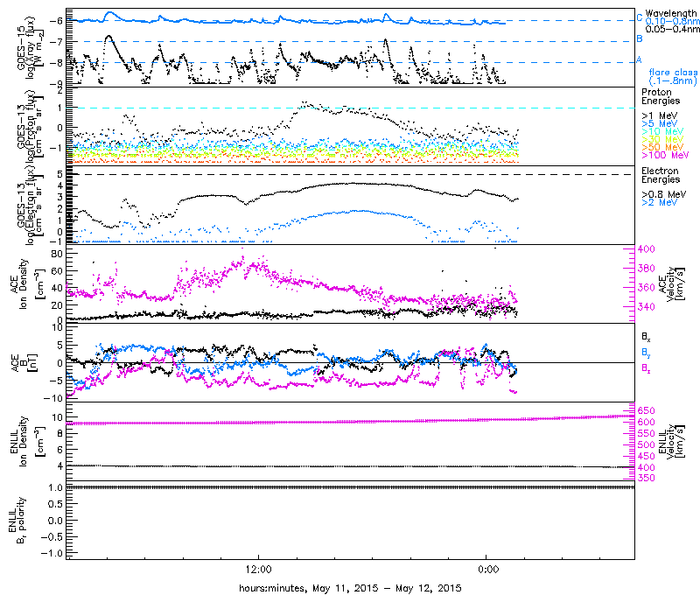700x595 pixels.
Task: Click the 350 tick on ENLIL velocity axis
Action: point(646,478)
